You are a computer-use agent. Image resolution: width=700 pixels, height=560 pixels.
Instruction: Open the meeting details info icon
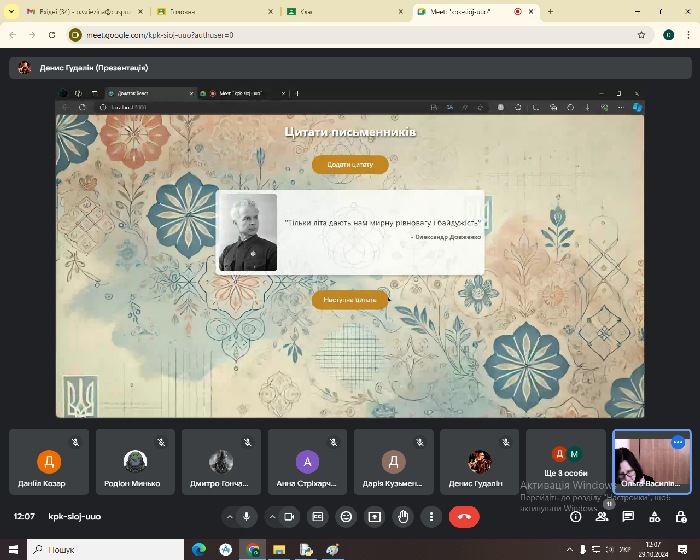coord(576,517)
